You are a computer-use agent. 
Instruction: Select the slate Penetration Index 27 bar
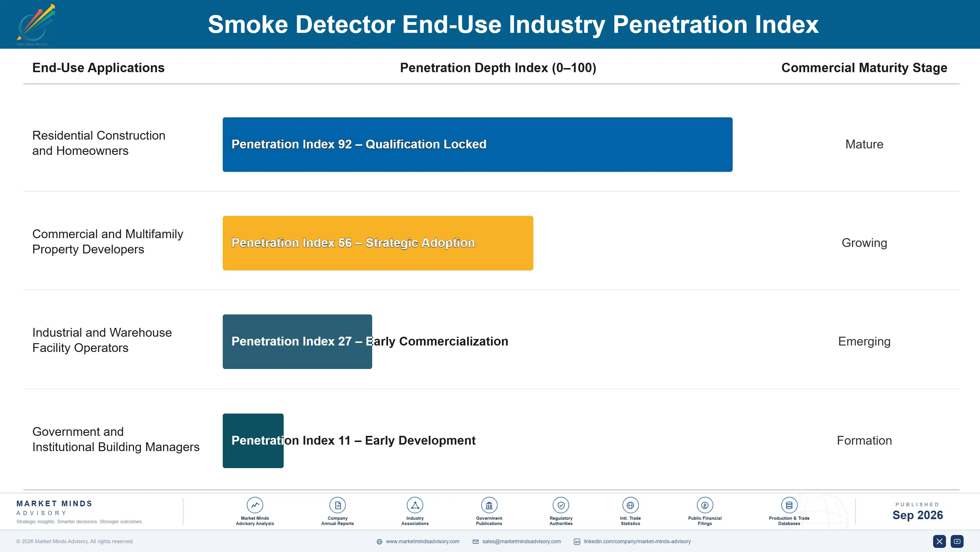297,341
